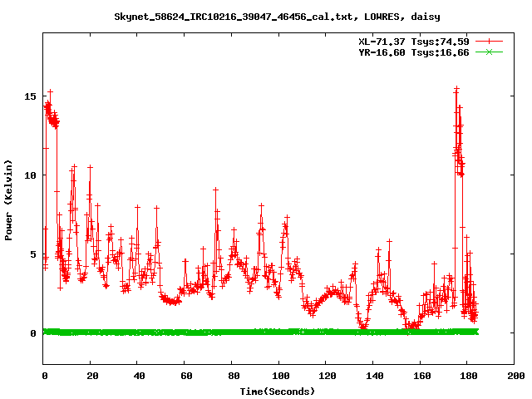532x399 pixels.
Task: Select the YR-16.60 Tsys:16.66 legend label
Action: click(x=414, y=52)
